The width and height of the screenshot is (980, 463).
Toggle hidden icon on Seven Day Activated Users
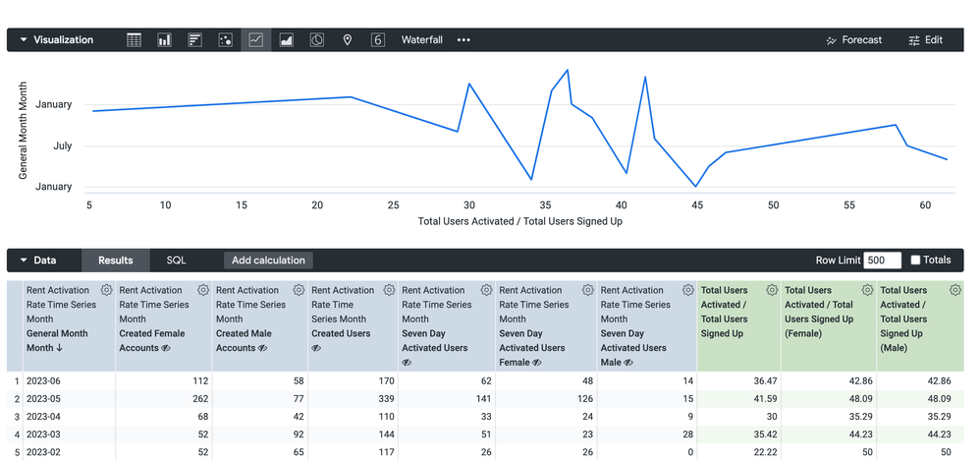(x=407, y=363)
